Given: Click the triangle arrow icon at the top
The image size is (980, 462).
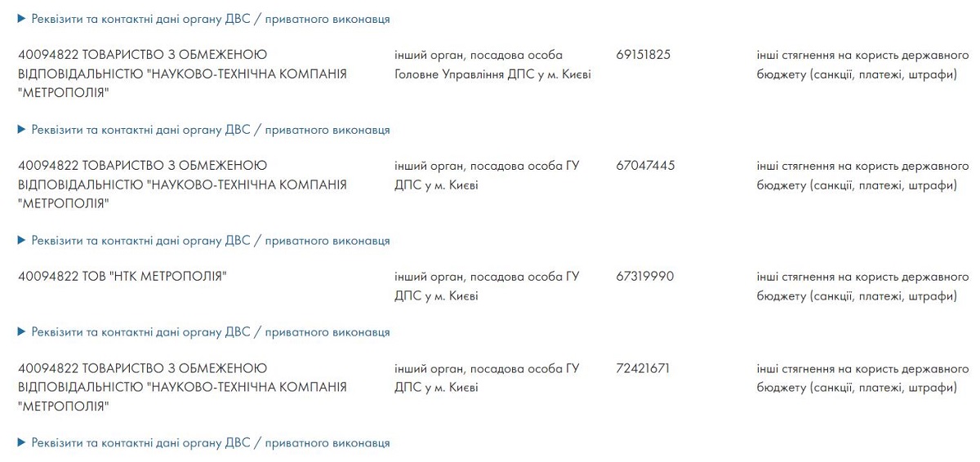Looking at the screenshot, I should tap(22, 19).
